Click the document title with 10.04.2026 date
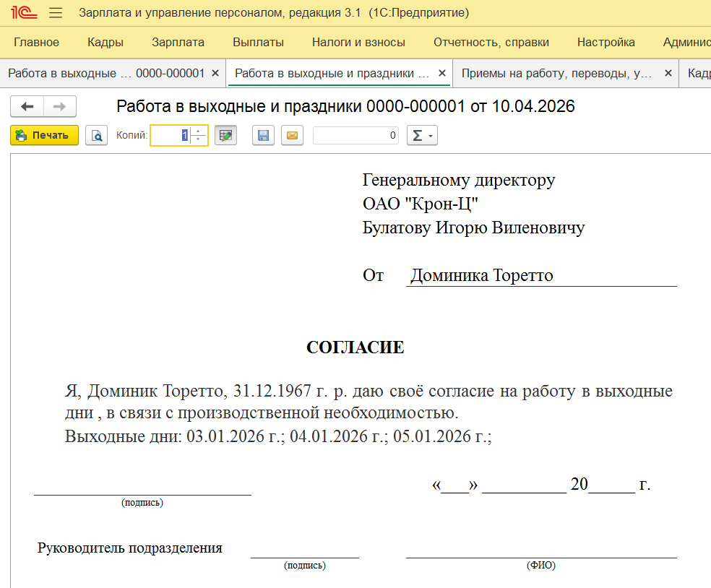Screen dimensions: 711x588 point(345,106)
